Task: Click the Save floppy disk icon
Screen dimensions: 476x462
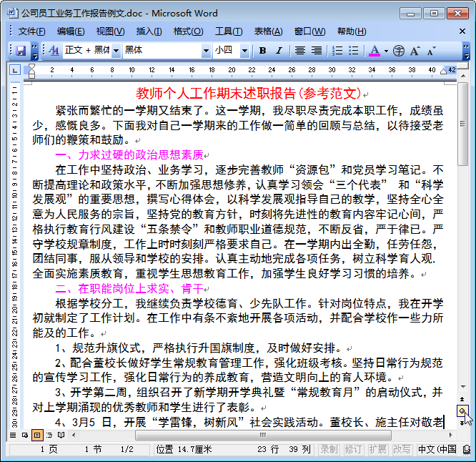Action: (20, 51)
